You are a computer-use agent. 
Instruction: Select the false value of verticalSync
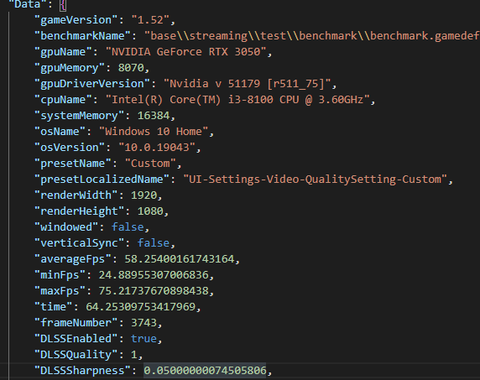154,244
